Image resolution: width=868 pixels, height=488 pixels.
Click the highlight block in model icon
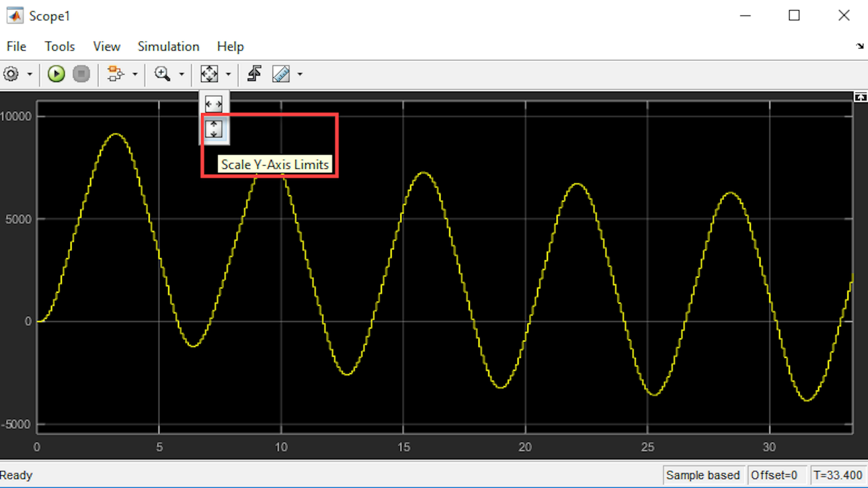[x=115, y=74]
